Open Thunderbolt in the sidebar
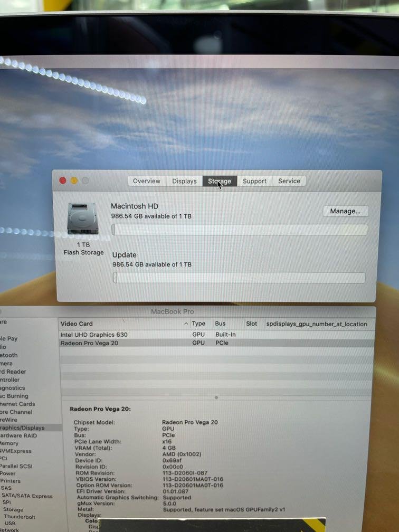This screenshot has width=399, height=532. (x=20, y=517)
